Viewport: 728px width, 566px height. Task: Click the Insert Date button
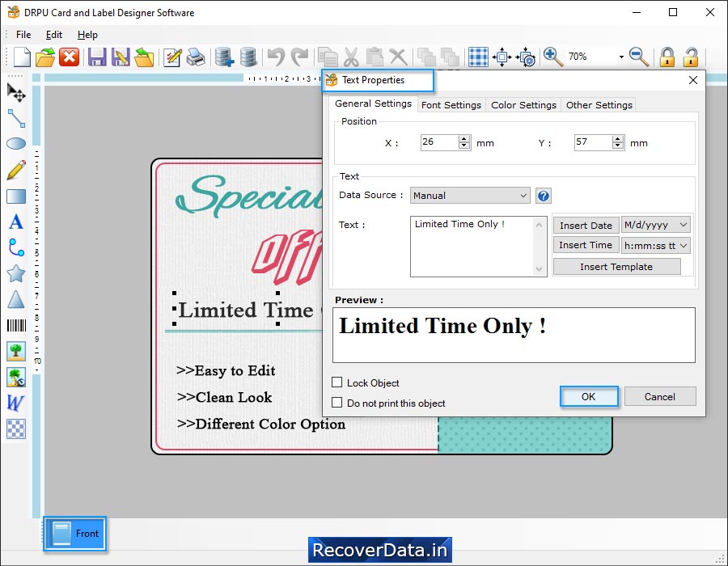586,226
